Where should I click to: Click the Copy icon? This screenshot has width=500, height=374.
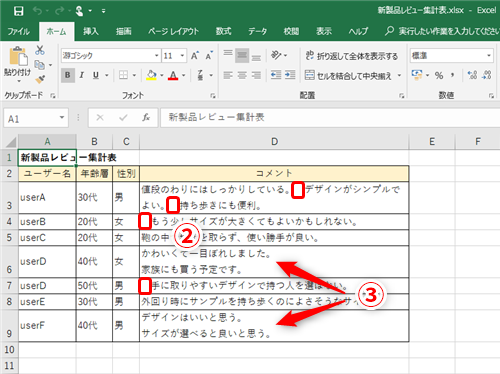pos(40,65)
